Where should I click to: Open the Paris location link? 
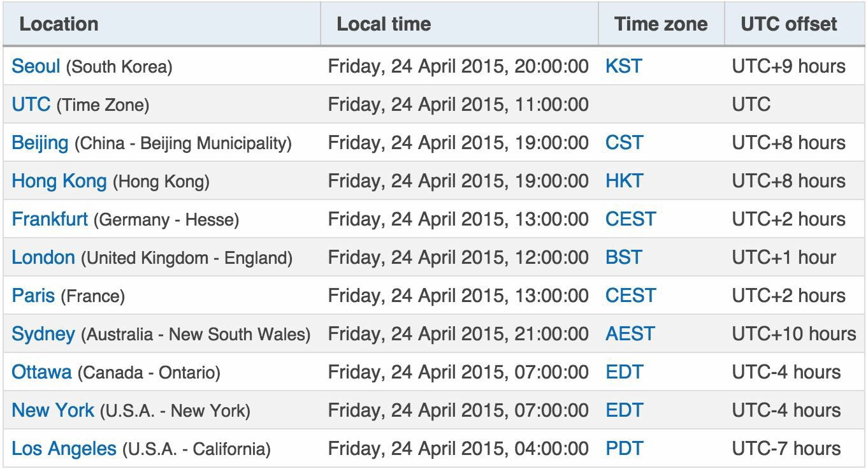(33, 296)
